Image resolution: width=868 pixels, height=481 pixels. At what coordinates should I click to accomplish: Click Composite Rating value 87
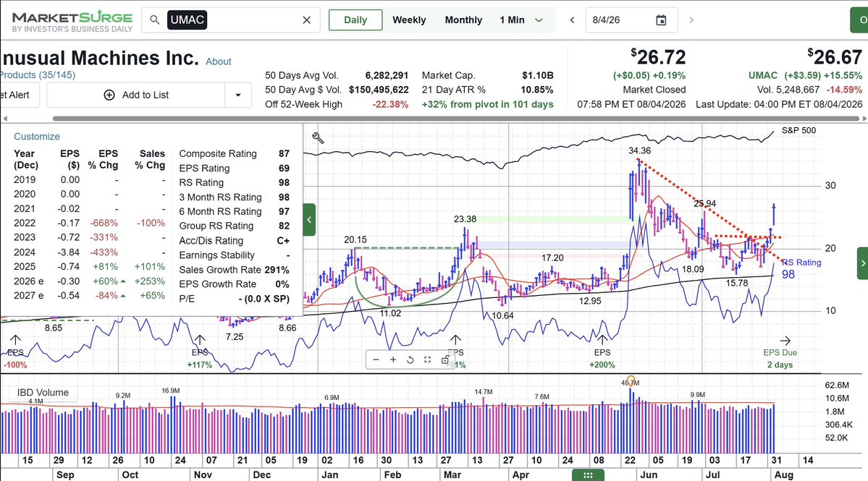point(284,153)
